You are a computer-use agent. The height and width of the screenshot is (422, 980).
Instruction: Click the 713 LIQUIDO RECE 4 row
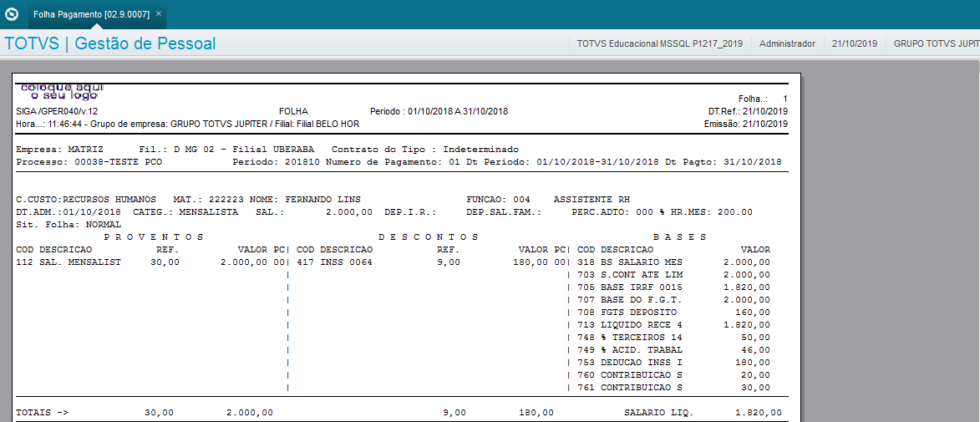(673, 325)
